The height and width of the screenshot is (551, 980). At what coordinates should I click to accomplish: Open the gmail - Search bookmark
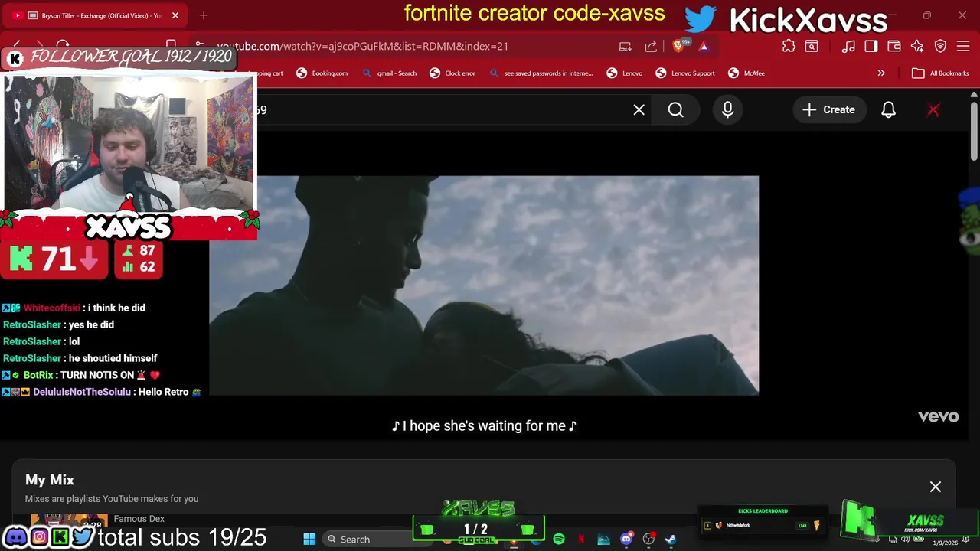390,73
